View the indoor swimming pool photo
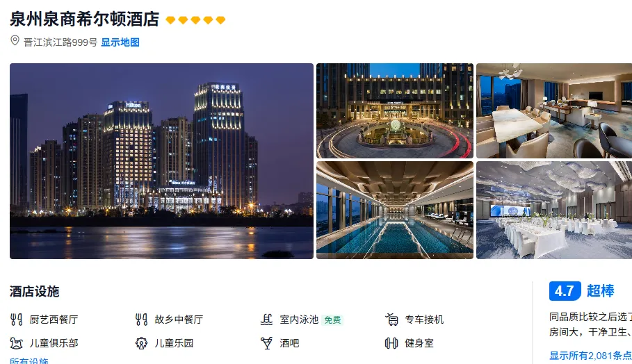 [x=395, y=210]
